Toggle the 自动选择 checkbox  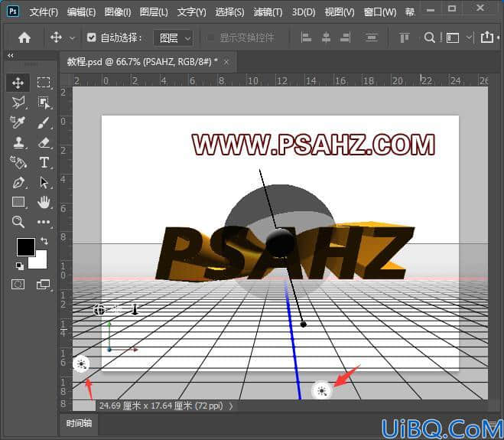coord(91,37)
